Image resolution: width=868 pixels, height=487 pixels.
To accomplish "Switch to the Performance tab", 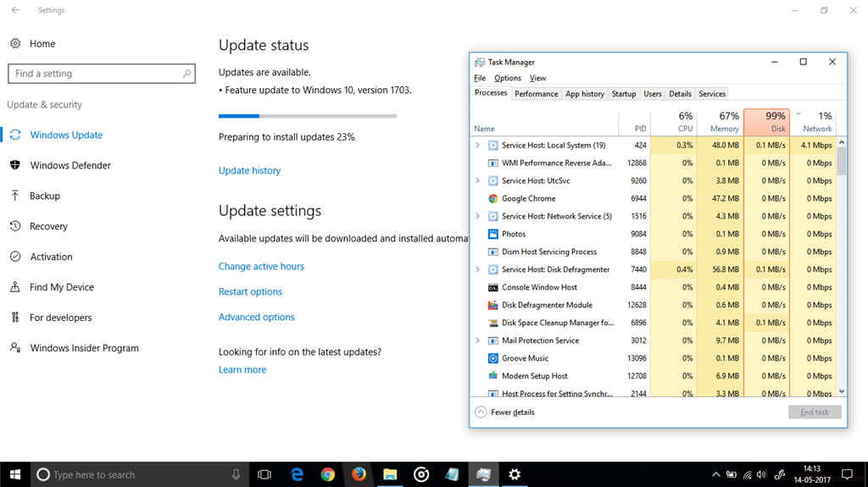I will 537,93.
